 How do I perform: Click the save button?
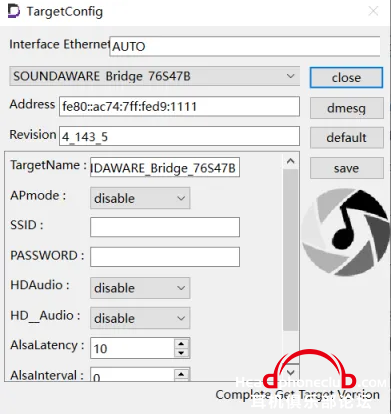pos(347,168)
